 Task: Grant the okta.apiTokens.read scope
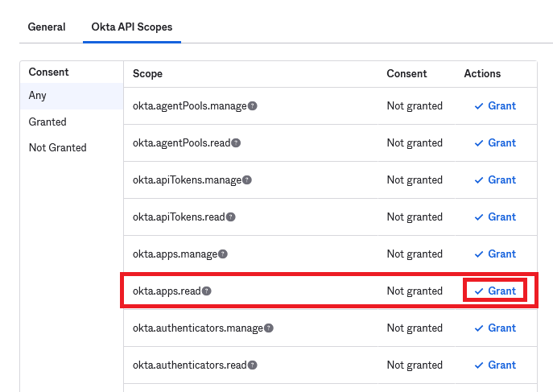tap(495, 217)
